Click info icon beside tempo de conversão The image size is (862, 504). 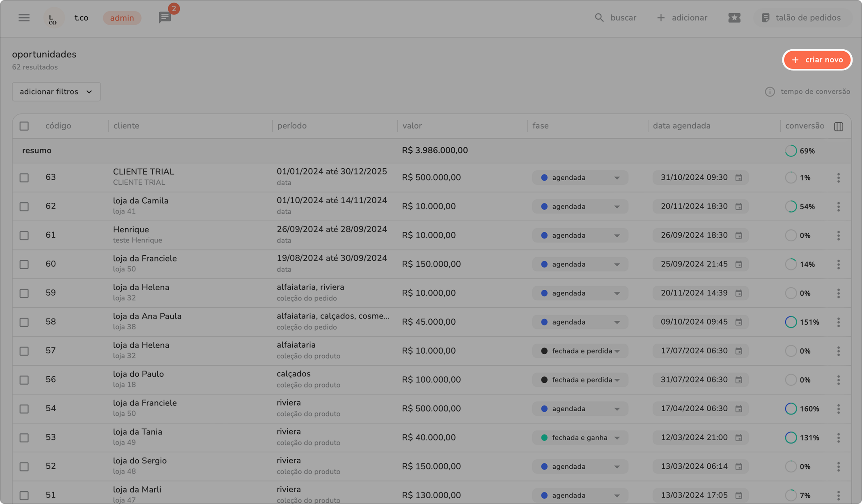pyautogui.click(x=770, y=92)
